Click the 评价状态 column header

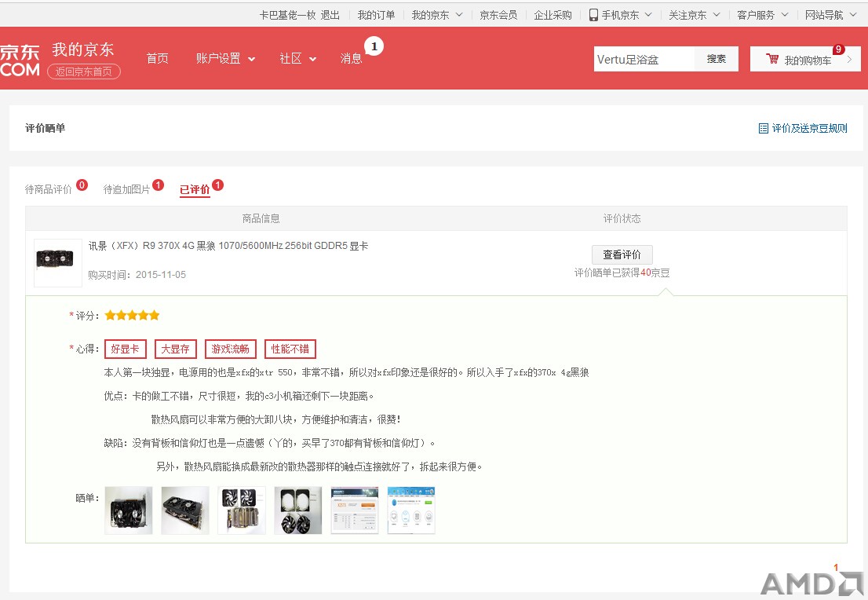pos(622,218)
